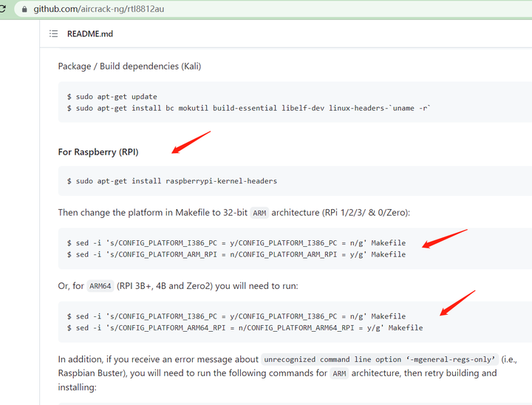Click '(RPI 3B+, 4B and Zero2) you will need to run' text

(x=208, y=286)
